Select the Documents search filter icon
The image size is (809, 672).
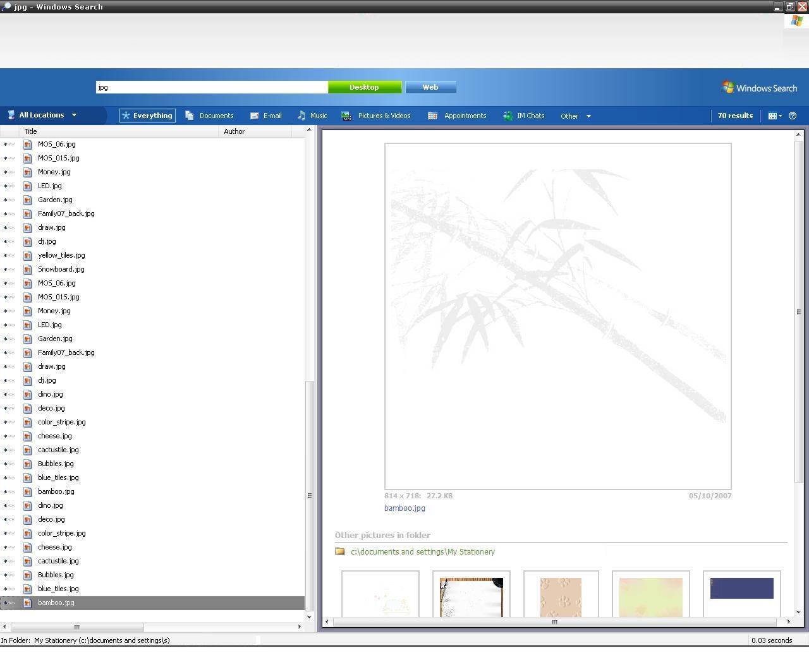click(189, 116)
